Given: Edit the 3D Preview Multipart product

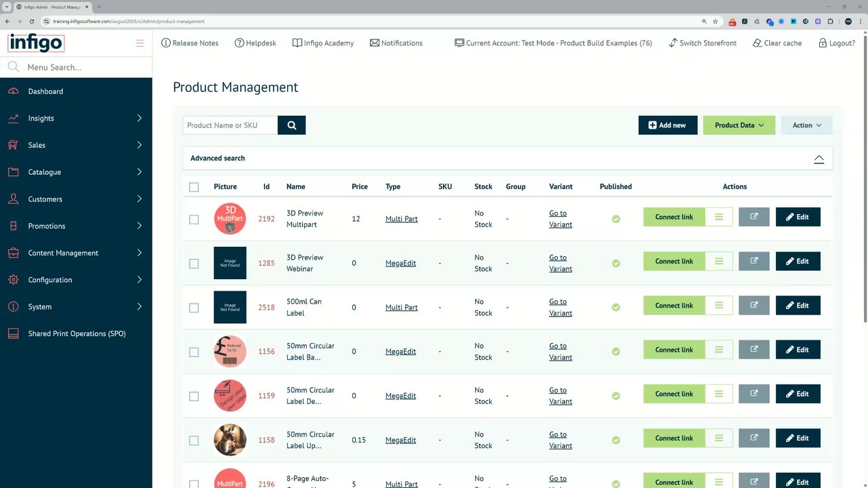Looking at the screenshot, I should (x=798, y=217).
